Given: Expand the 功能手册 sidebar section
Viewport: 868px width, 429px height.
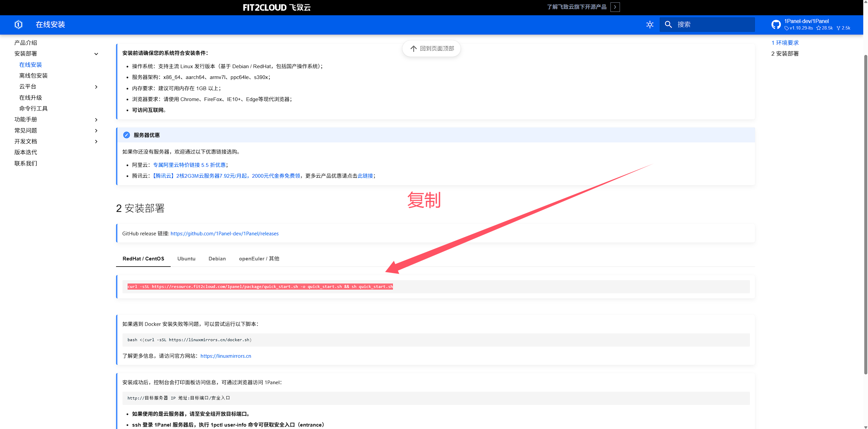Looking at the screenshot, I should click(x=96, y=120).
